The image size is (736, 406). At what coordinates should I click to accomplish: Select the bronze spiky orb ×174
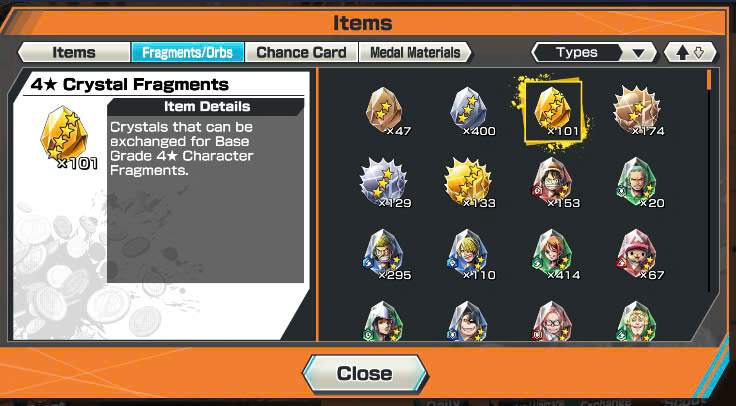(x=638, y=111)
